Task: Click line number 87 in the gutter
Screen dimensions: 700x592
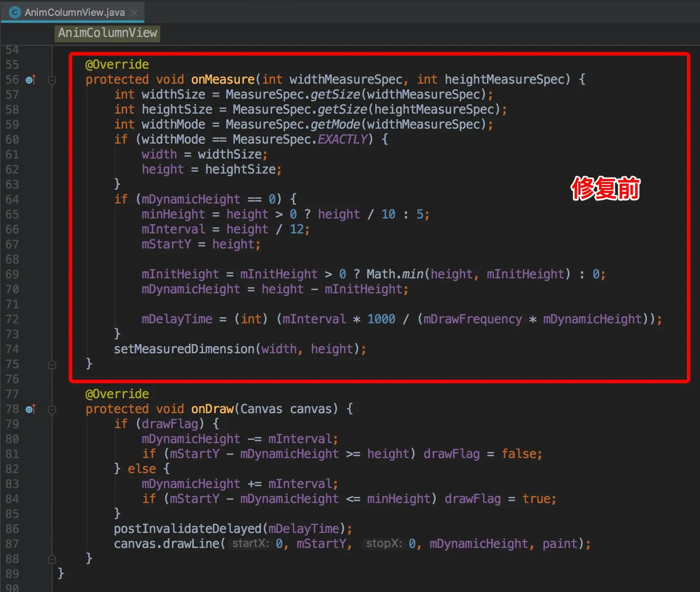Action: click(x=12, y=544)
